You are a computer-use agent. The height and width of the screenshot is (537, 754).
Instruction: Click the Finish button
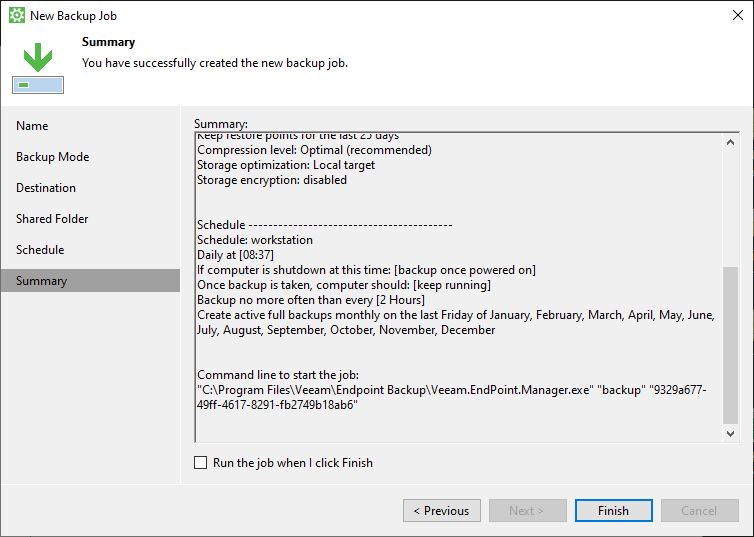614,511
